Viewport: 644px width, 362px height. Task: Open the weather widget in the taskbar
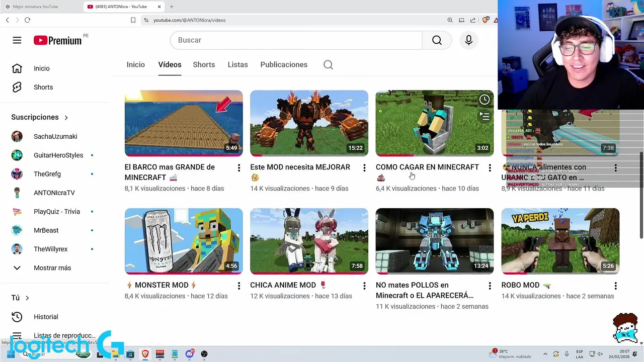pyautogui.click(x=511, y=354)
